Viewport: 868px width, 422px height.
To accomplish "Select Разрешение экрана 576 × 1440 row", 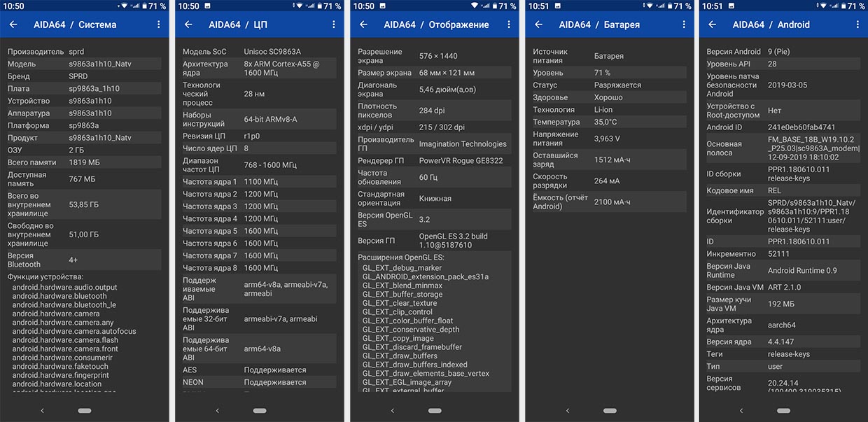I will [x=434, y=56].
